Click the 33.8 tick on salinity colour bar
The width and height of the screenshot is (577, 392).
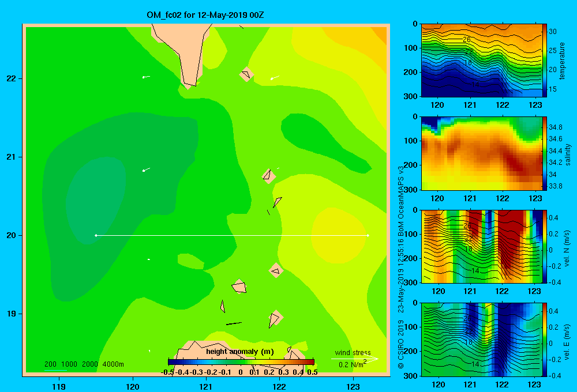click(556, 186)
